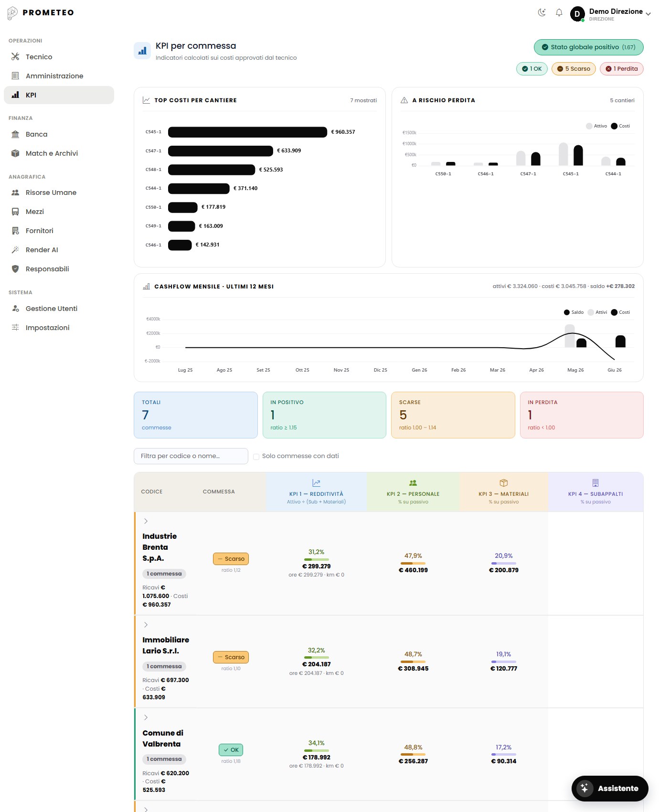Click the Prometeo logo icon
659x812 pixels.
(x=12, y=13)
